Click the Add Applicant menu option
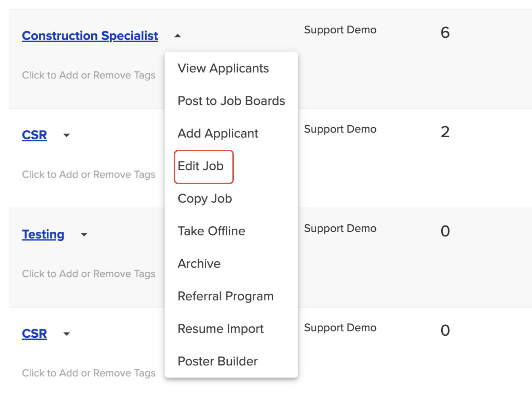532x398 pixels. (218, 134)
